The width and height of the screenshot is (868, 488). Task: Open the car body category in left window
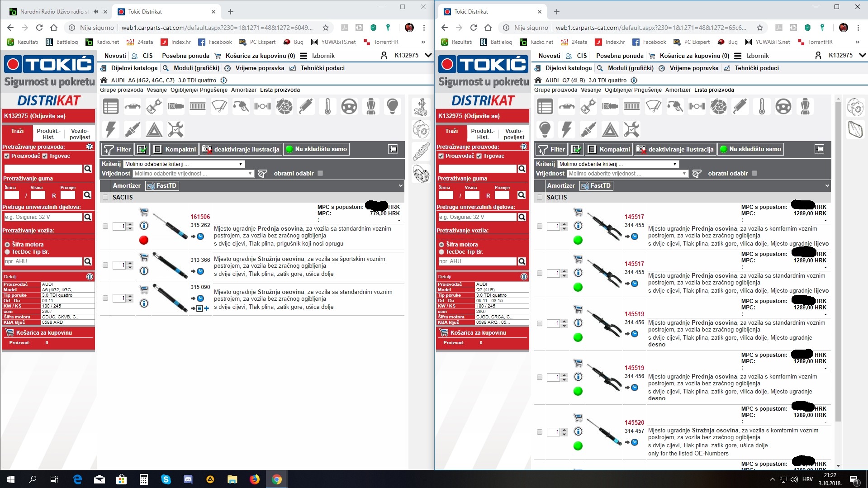132,107
